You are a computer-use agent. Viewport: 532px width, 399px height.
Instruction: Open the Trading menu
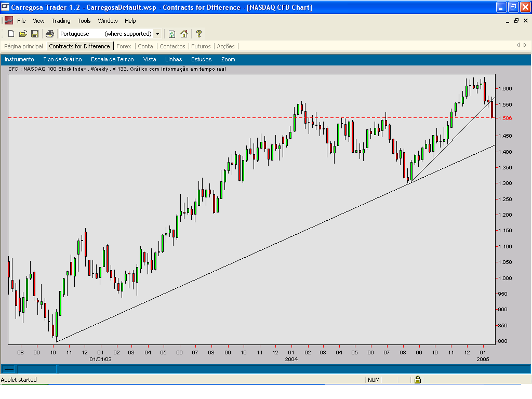tap(61, 21)
